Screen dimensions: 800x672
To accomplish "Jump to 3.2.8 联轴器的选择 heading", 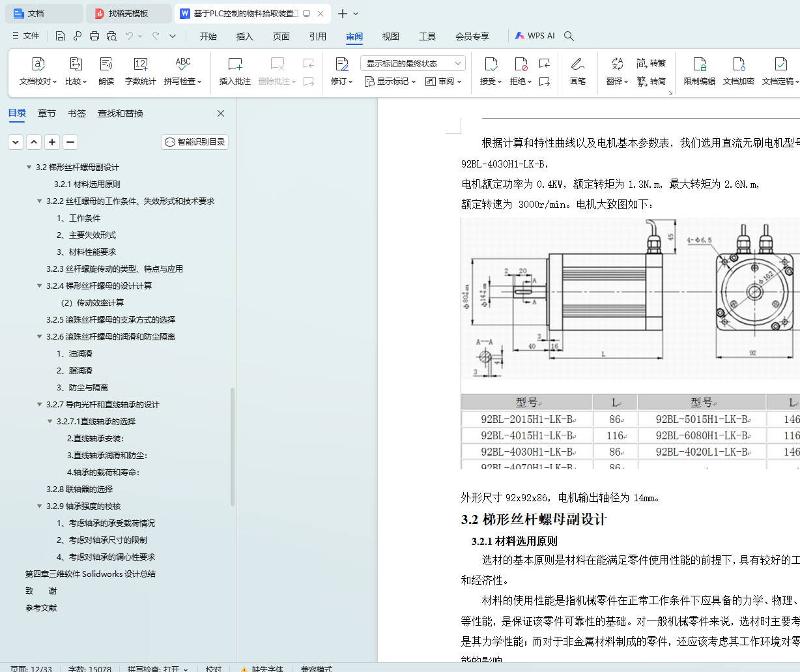I will pyautogui.click(x=79, y=489).
